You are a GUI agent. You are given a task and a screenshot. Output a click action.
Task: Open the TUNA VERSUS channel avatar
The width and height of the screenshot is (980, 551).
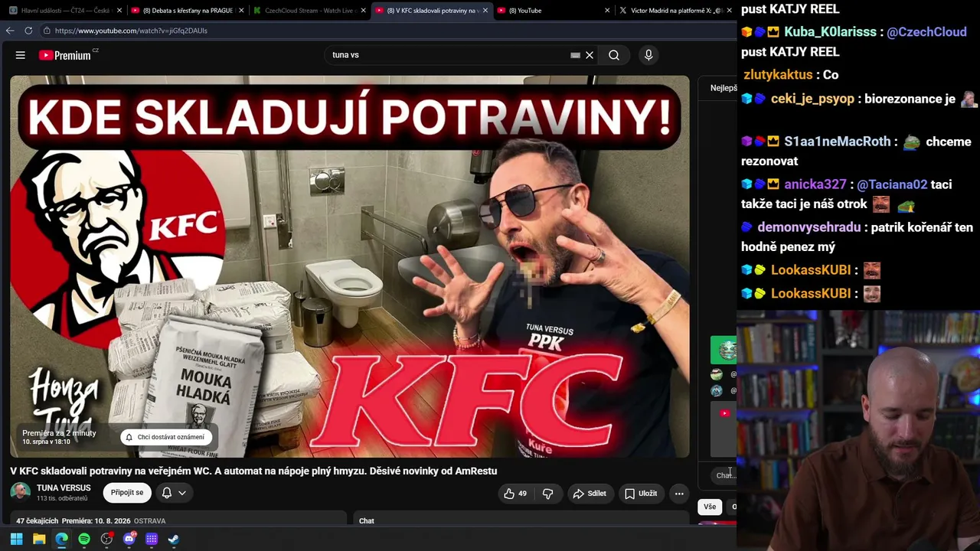tap(21, 492)
